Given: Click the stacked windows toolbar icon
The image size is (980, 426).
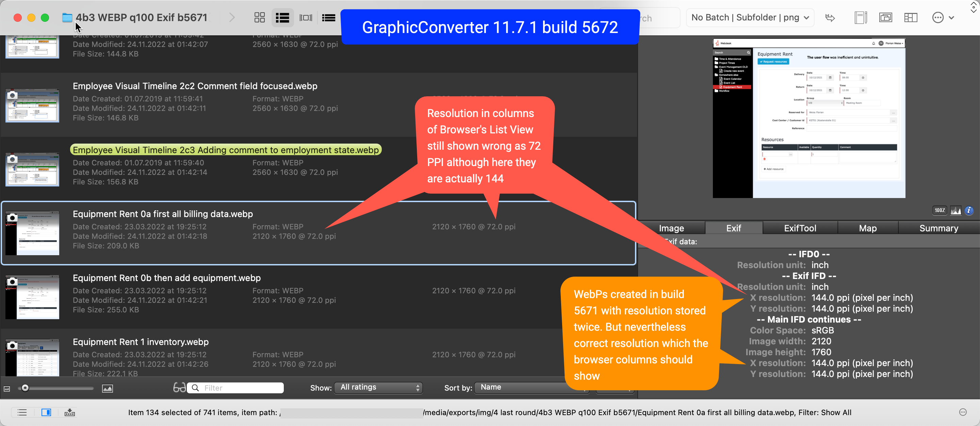Looking at the screenshot, I should tap(886, 17).
